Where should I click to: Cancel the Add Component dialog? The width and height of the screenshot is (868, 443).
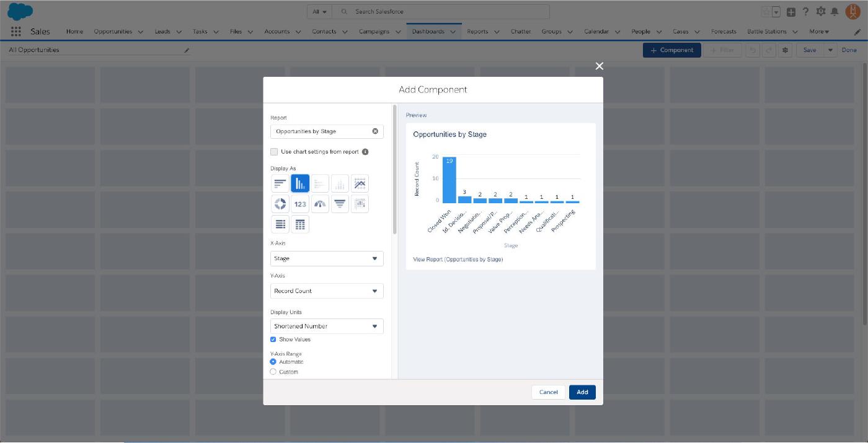click(x=548, y=392)
